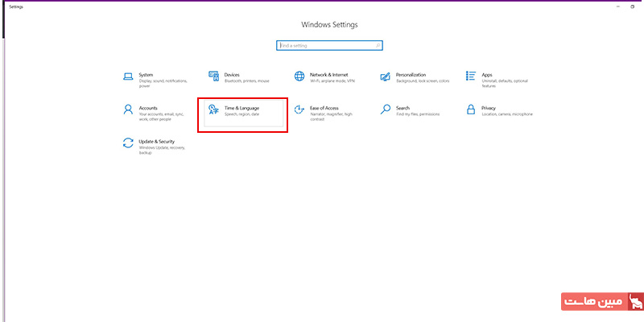
Task: Open the 'Time & Language' text label
Action: (x=242, y=107)
